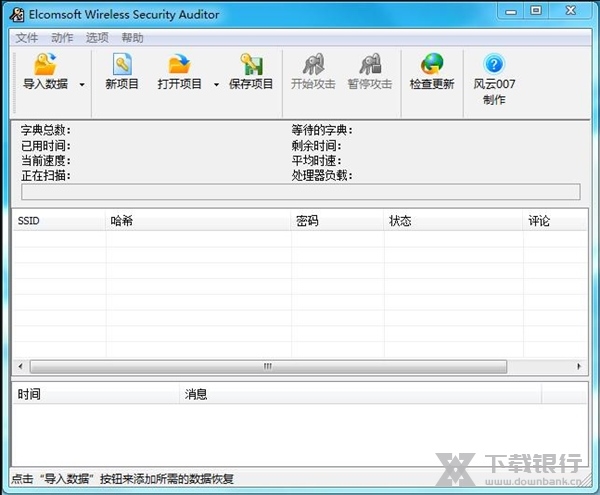Click the 处理器负载 label
Viewport: 600px width, 495px height.
pyautogui.click(x=321, y=176)
